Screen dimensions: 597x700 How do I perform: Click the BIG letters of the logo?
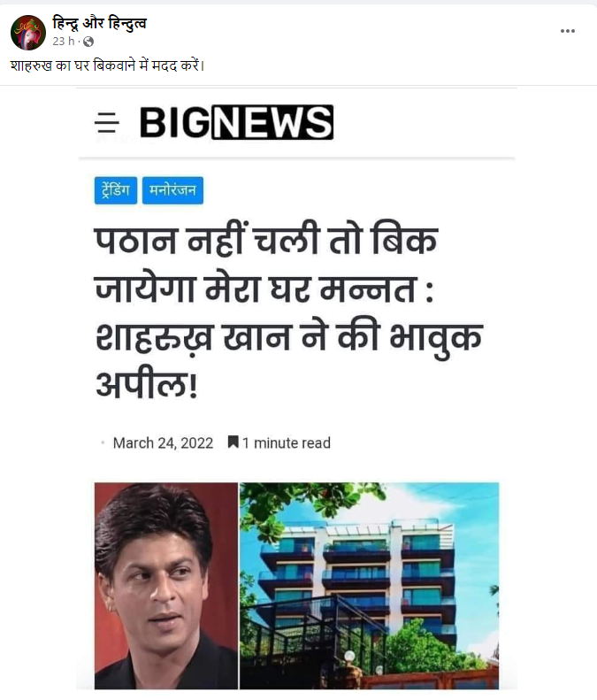(x=174, y=122)
